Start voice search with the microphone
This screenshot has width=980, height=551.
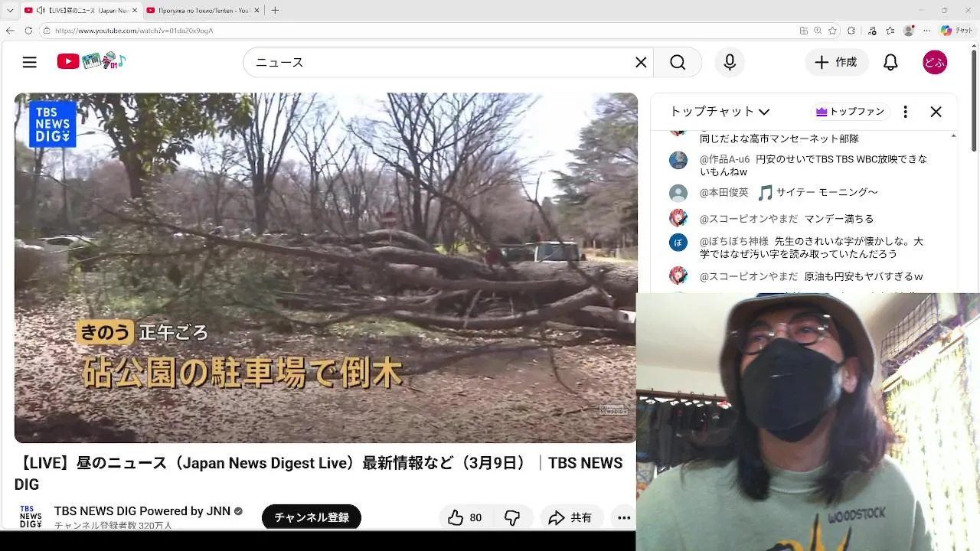point(730,63)
